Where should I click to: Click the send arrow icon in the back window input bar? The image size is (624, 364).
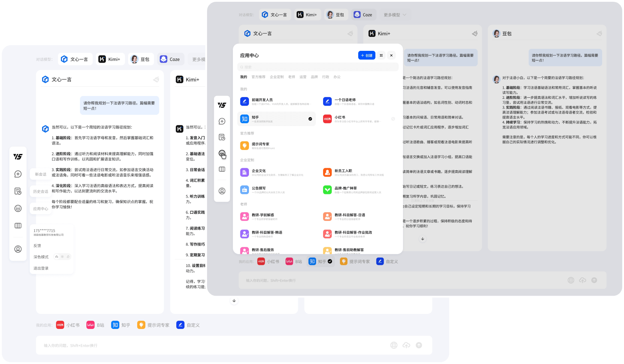pyautogui.click(x=419, y=345)
